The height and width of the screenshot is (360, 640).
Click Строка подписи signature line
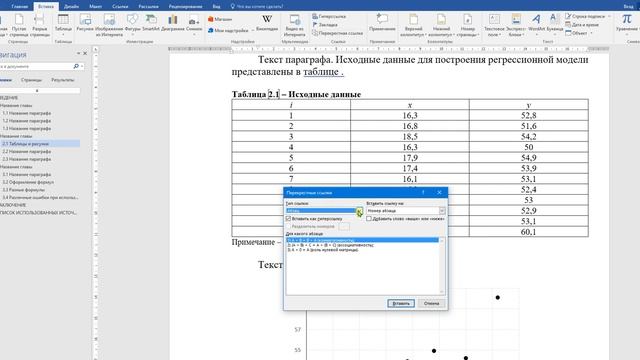[585, 16]
